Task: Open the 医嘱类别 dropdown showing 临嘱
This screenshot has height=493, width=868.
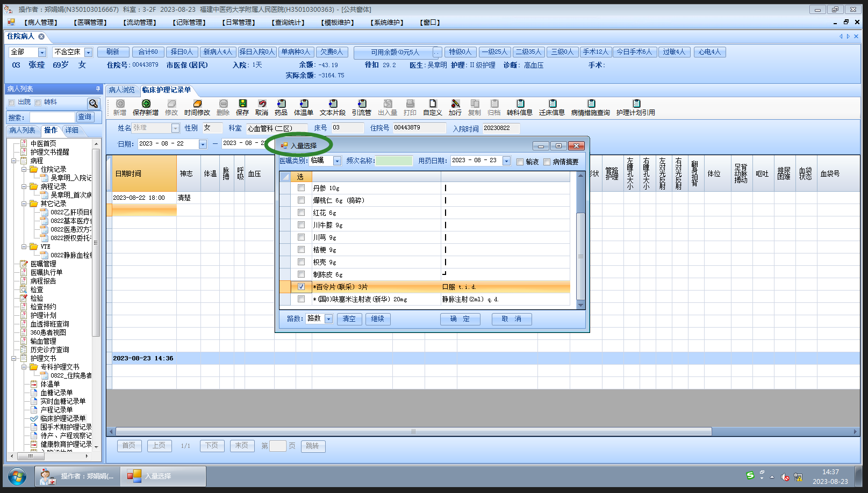Action: click(x=337, y=161)
